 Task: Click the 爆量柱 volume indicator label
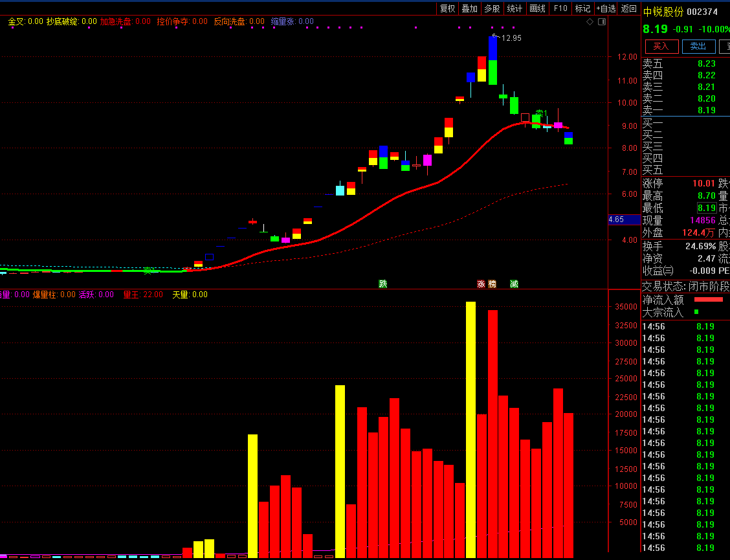pos(54,295)
